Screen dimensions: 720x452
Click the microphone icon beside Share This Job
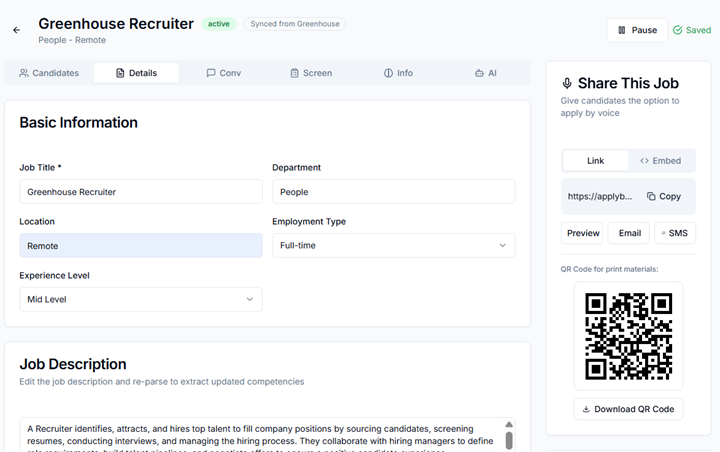click(x=567, y=83)
